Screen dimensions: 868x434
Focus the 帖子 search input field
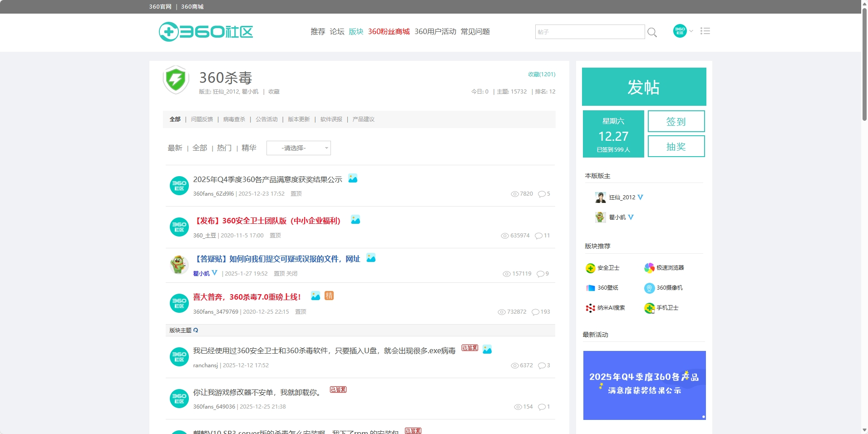point(589,32)
